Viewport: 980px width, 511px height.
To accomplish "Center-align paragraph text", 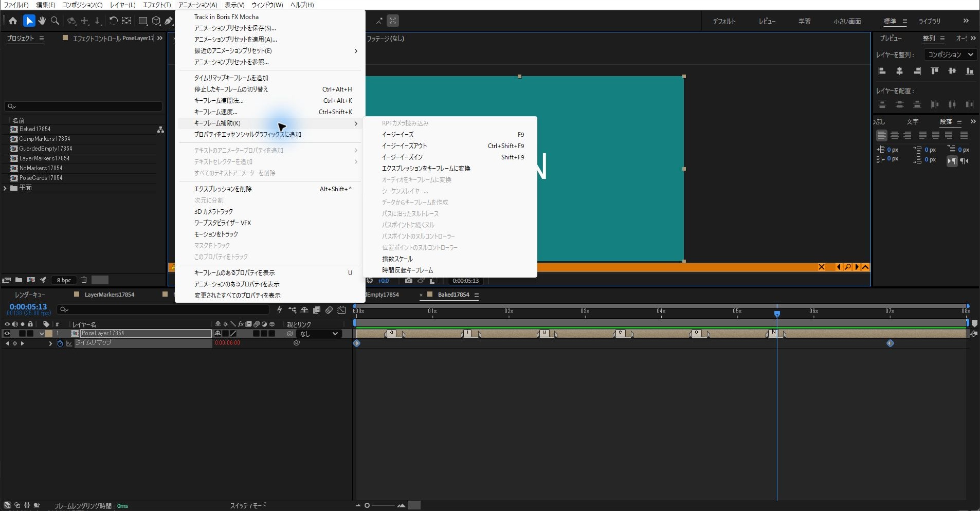I will (x=895, y=135).
